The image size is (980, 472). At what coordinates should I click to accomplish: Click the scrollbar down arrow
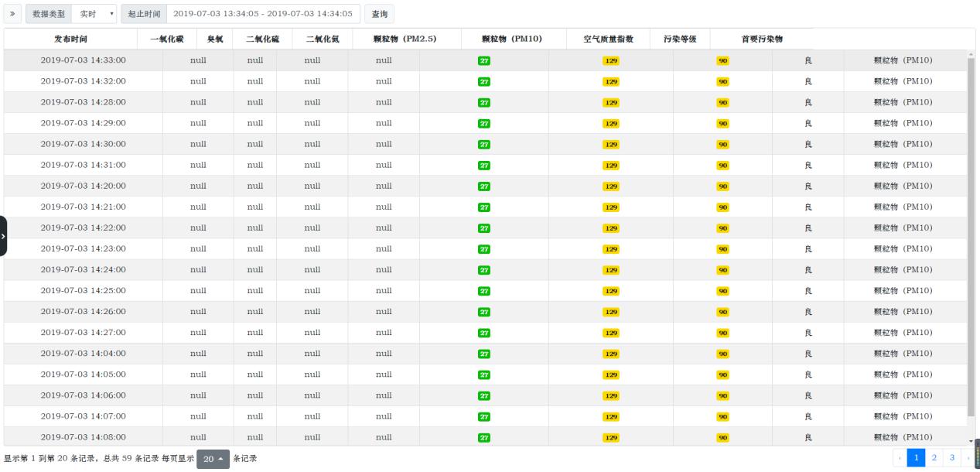[x=971, y=440]
